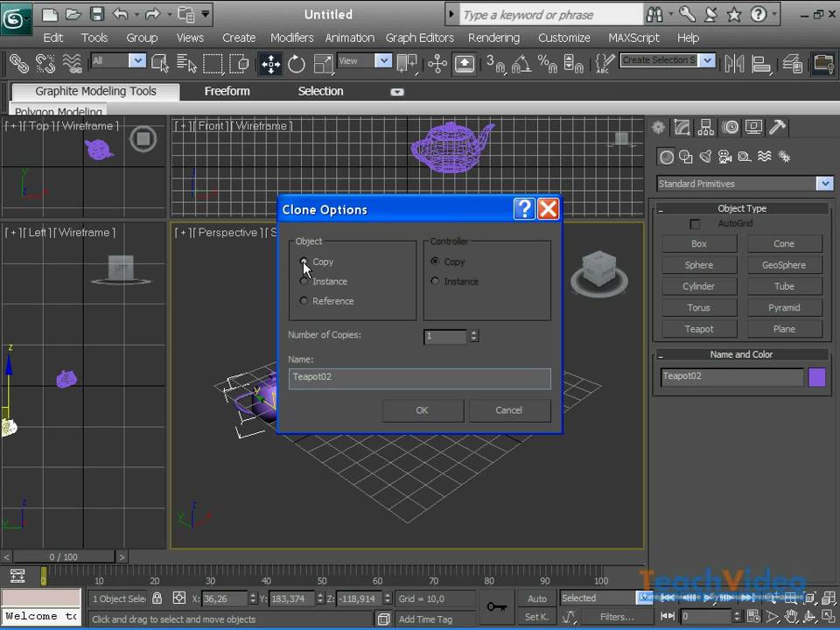Image resolution: width=840 pixels, height=630 pixels.
Task: Switch to the Cameras category icon
Action: (724, 157)
